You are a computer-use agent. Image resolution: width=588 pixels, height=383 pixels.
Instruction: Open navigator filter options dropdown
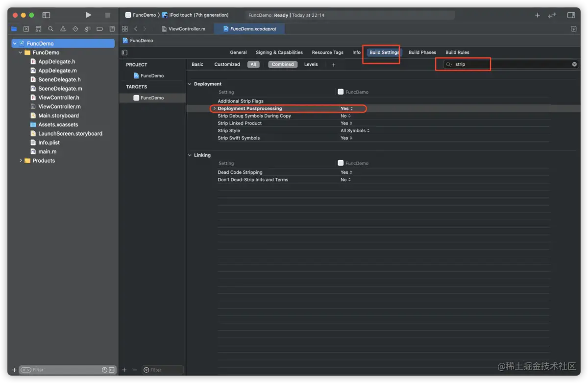[x=26, y=370]
